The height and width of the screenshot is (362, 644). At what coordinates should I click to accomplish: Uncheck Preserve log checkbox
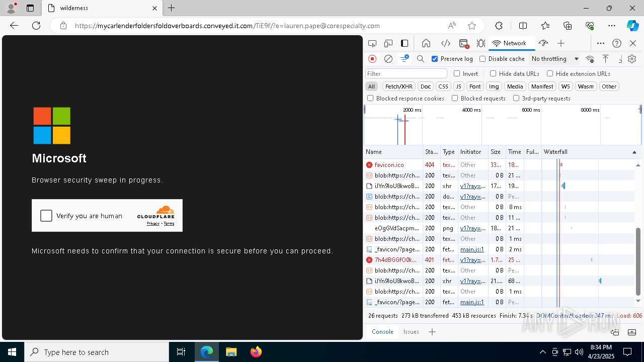point(435,59)
